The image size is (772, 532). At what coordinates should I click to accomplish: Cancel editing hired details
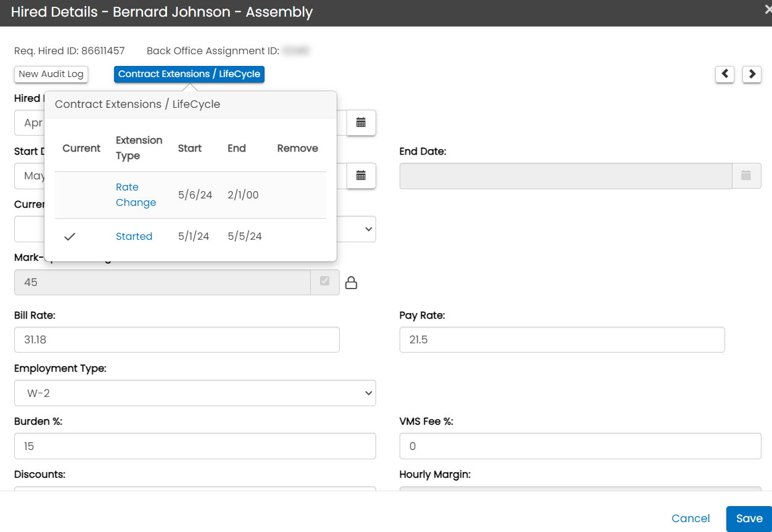(691, 518)
